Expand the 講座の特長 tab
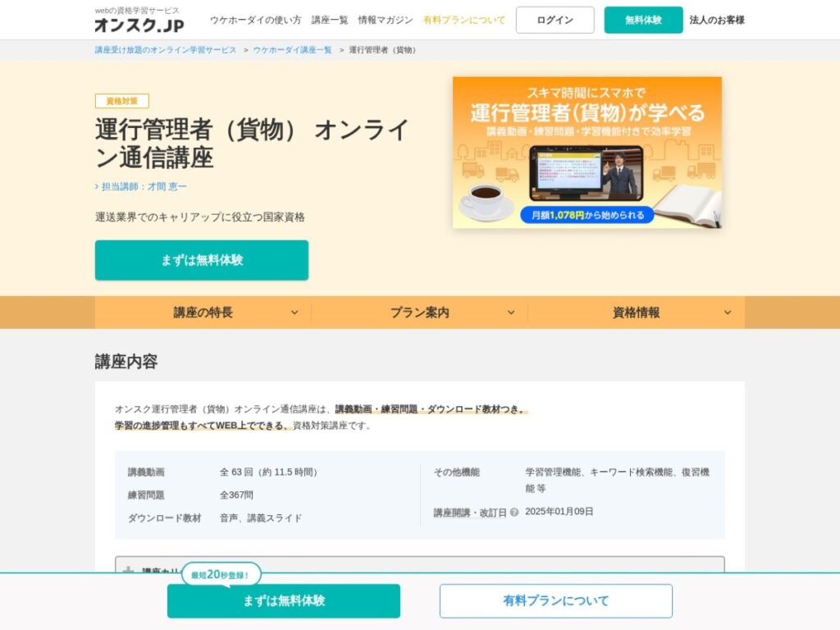 203,313
